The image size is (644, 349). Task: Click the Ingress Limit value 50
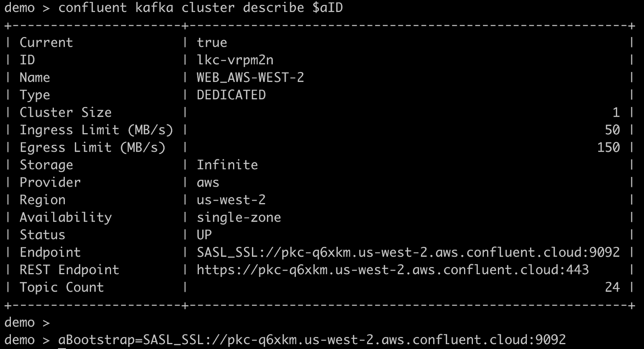(612, 129)
